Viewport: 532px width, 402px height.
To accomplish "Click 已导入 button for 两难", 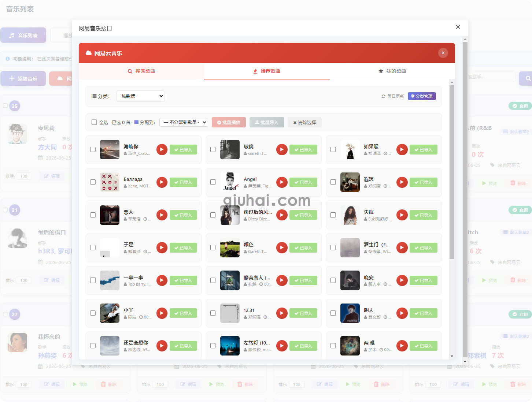I will pos(424,346).
